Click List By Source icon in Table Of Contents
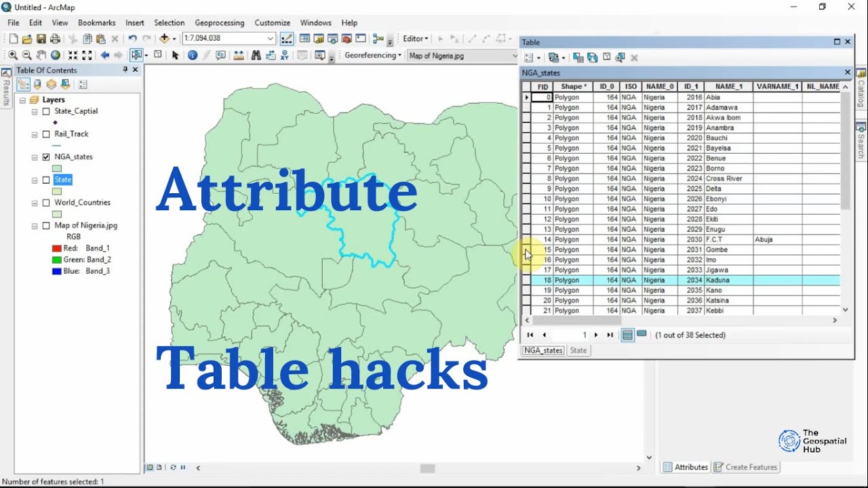The width and height of the screenshot is (868, 488). point(37,85)
